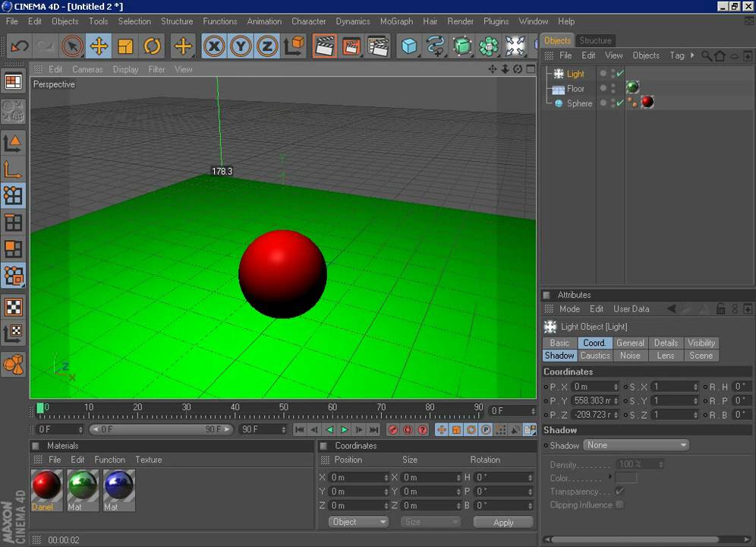The width and height of the screenshot is (756, 547).
Task: Switch to Polygons mode
Action: coord(13,249)
